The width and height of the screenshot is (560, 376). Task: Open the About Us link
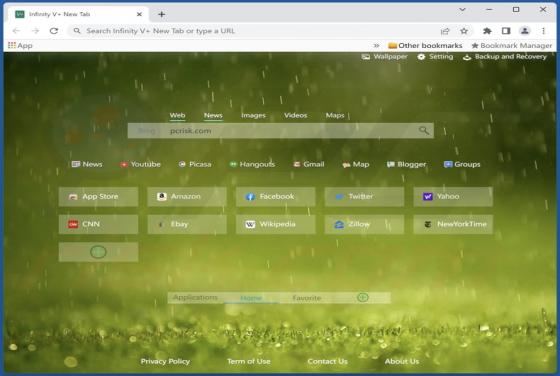pos(402,361)
